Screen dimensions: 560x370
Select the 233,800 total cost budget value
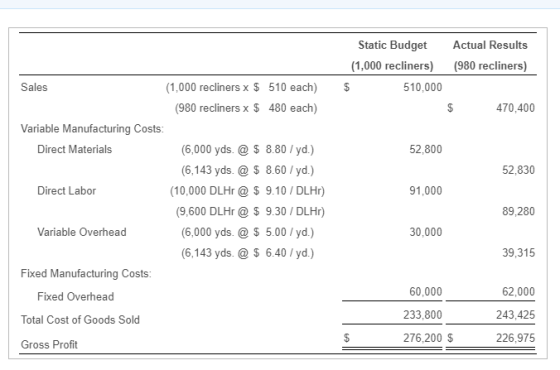coord(422,315)
